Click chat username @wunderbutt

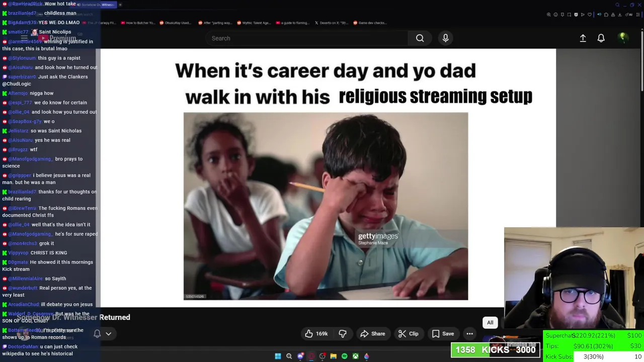click(x=23, y=288)
